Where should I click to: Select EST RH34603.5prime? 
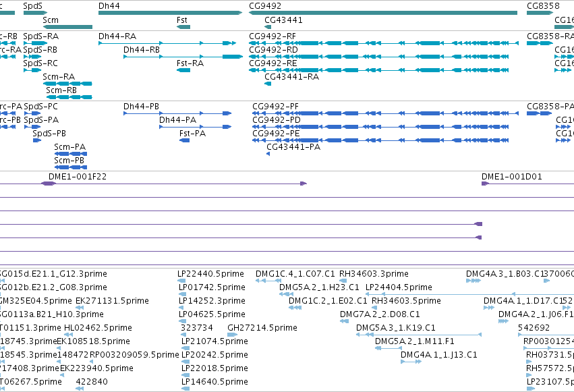click(374, 308)
